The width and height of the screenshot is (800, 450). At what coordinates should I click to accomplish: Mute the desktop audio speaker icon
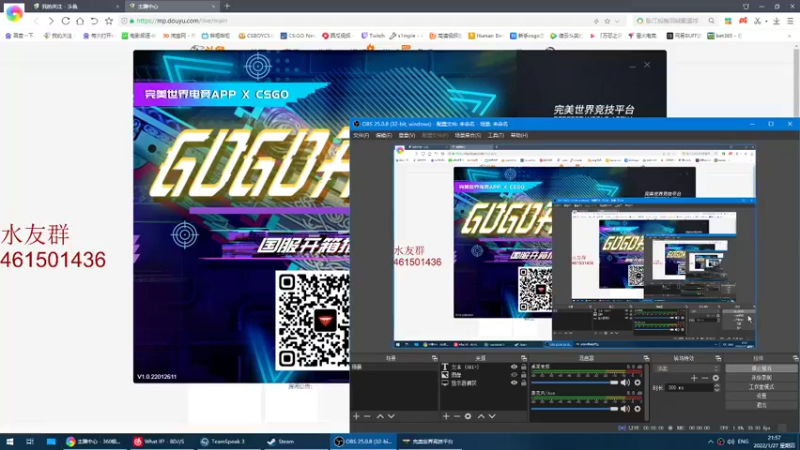[x=626, y=382]
